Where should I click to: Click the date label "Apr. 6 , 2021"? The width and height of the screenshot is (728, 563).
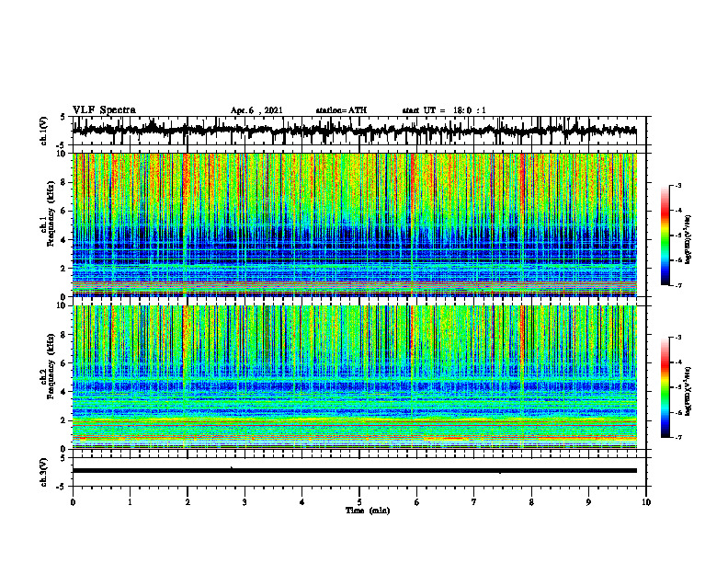coord(256,110)
